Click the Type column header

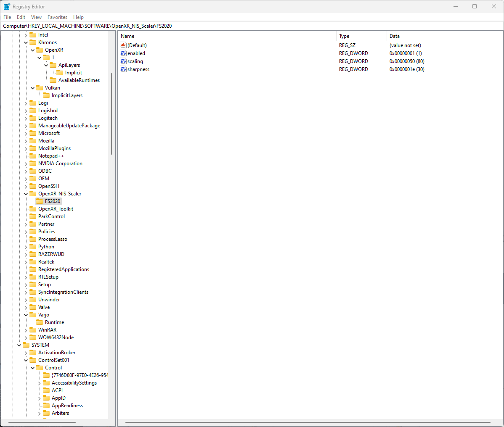[361, 36]
